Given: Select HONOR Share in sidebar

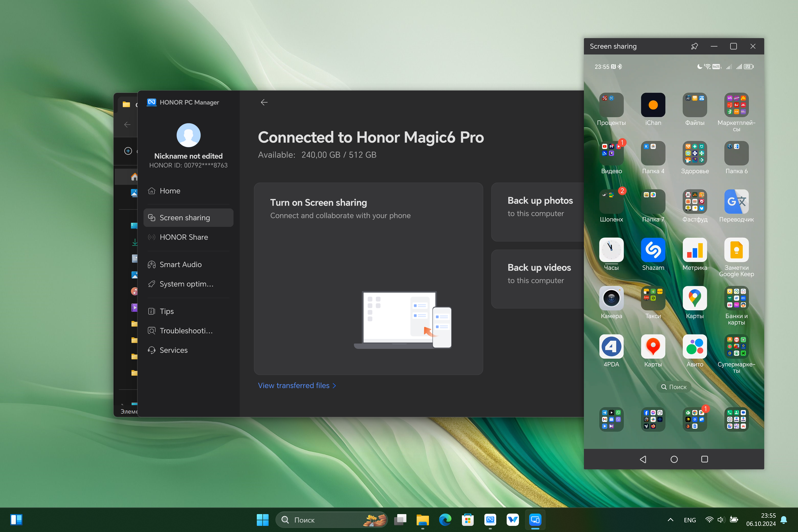Looking at the screenshot, I should pos(184,237).
